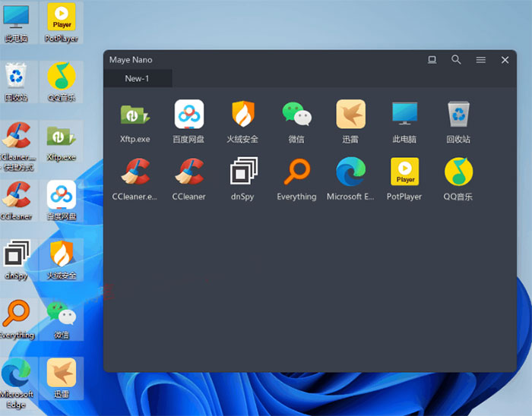Viewport: 532px width, 416px height.
Task: Select 百度网盘 desktop shortcut
Action: click(x=62, y=201)
